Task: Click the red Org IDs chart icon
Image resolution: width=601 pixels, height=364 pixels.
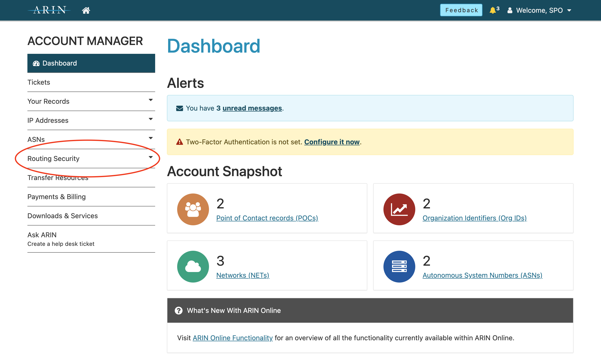Action: [399, 209]
